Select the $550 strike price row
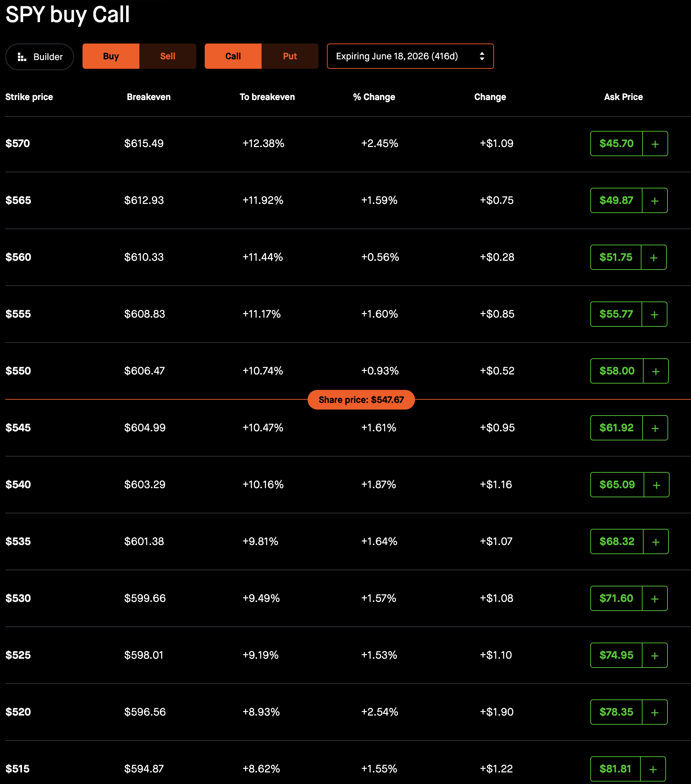This screenshot has width=691, height=784. [348, 371]
